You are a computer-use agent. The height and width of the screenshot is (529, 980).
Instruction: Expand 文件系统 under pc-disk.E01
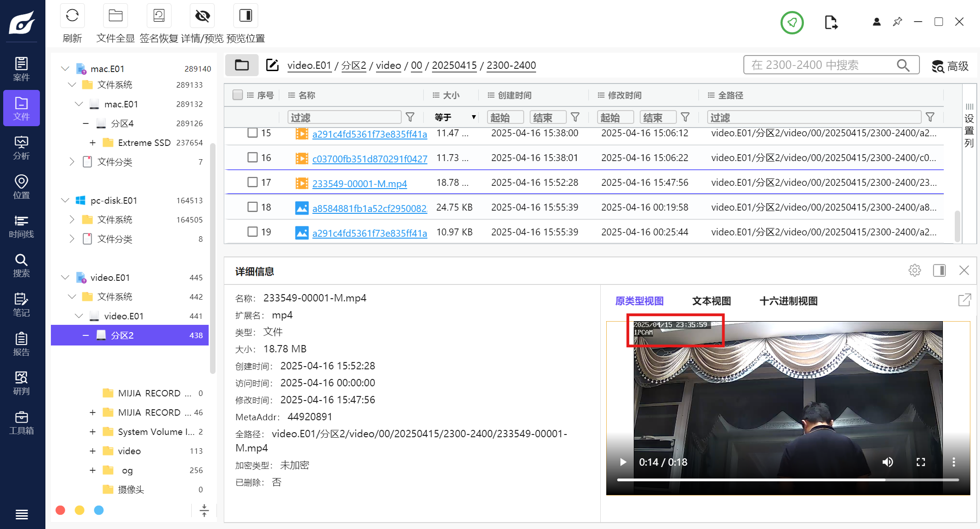click(72, 219)
